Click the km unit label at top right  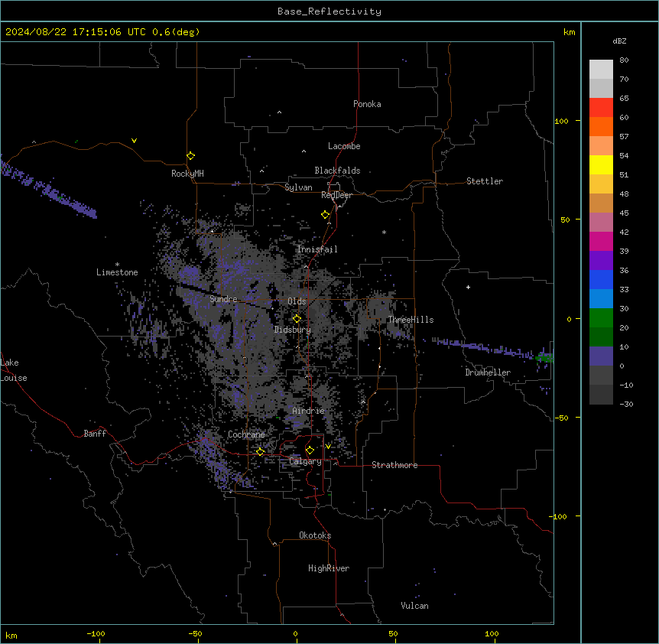[569, 32]
